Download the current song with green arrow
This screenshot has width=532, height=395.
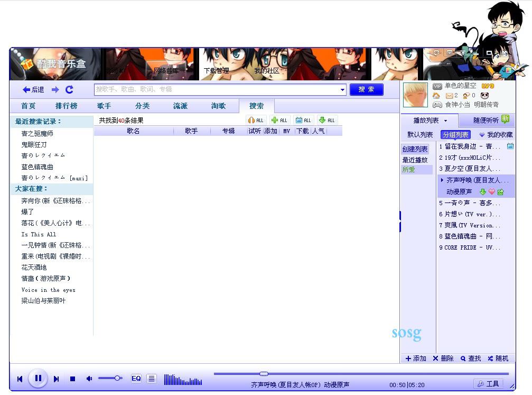coord(483,192)
